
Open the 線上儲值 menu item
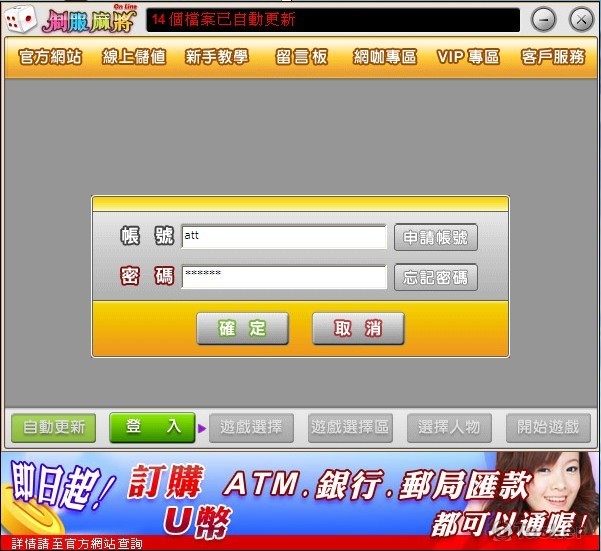(x=134, y=57)
